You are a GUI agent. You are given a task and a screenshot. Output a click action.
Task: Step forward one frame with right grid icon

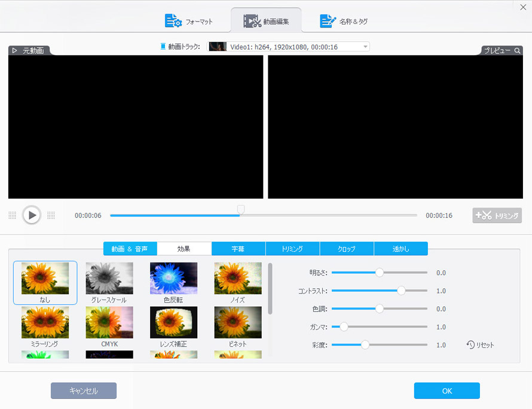(51, 215)
